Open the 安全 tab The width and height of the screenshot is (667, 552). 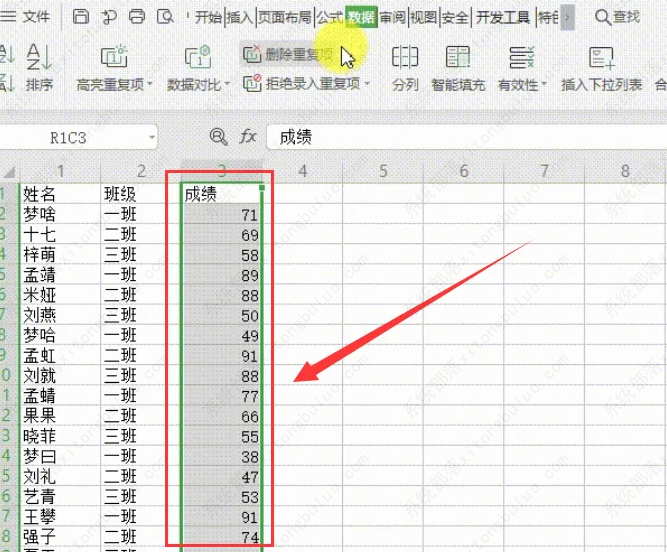click(455, 17)
